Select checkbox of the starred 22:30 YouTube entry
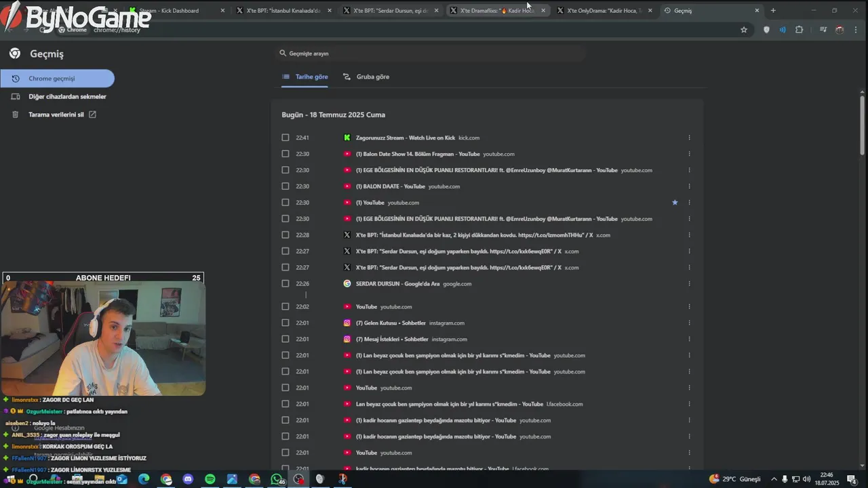This screenshot has height=488, width=868. click(285, 203)
